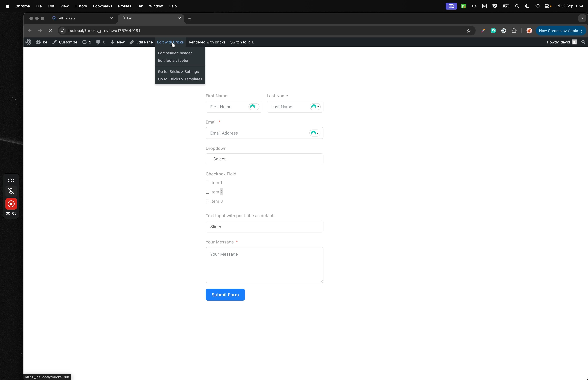Click the Notion menu bar icon
This screenshot has height=380, width=588.
tap(484, 6)
